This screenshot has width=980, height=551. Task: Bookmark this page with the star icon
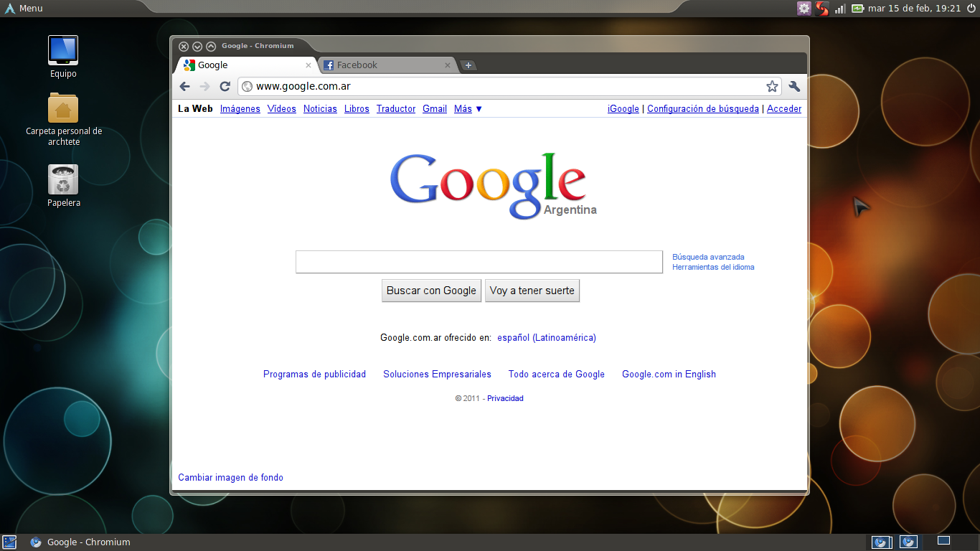coord(772,86)
